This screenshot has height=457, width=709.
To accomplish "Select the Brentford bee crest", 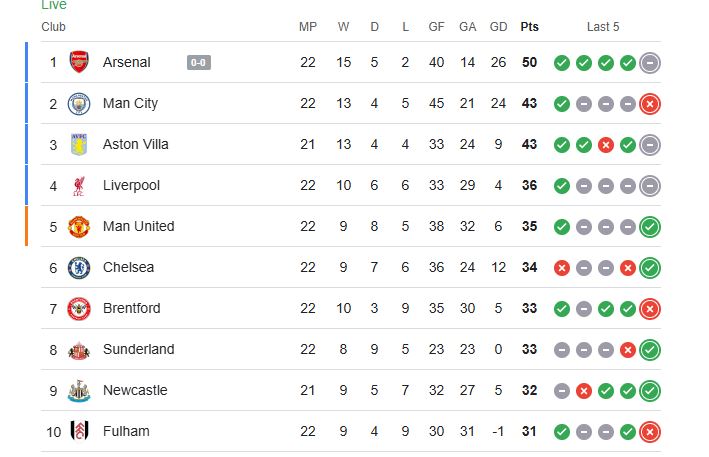I will tap(79, 309).
